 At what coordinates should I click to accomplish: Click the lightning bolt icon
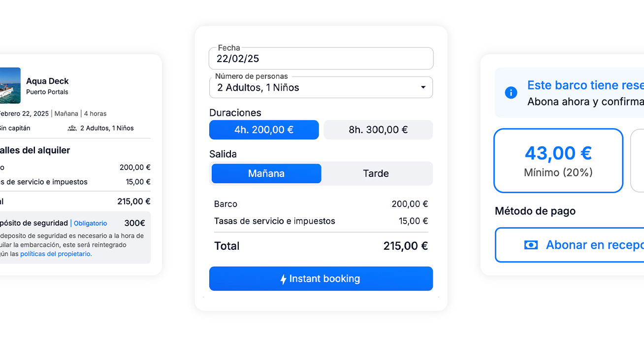[283, 279]
